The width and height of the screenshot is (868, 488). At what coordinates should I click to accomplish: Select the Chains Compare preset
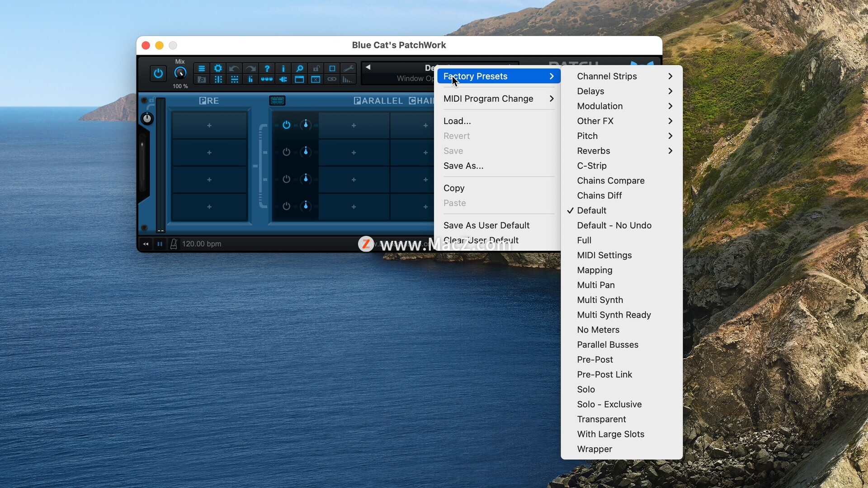click(622, 181)
